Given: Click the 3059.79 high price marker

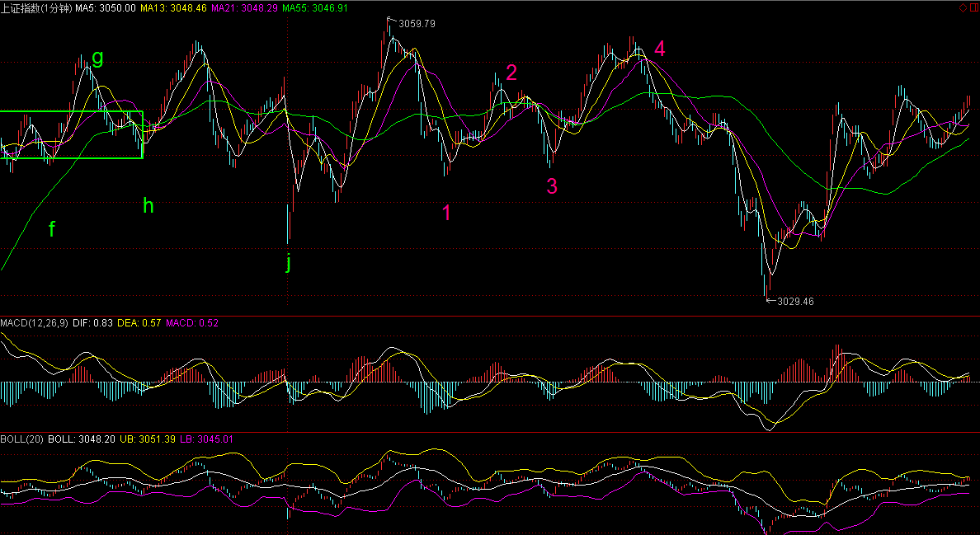Looking at the screenshot, I should coord(417,24).
